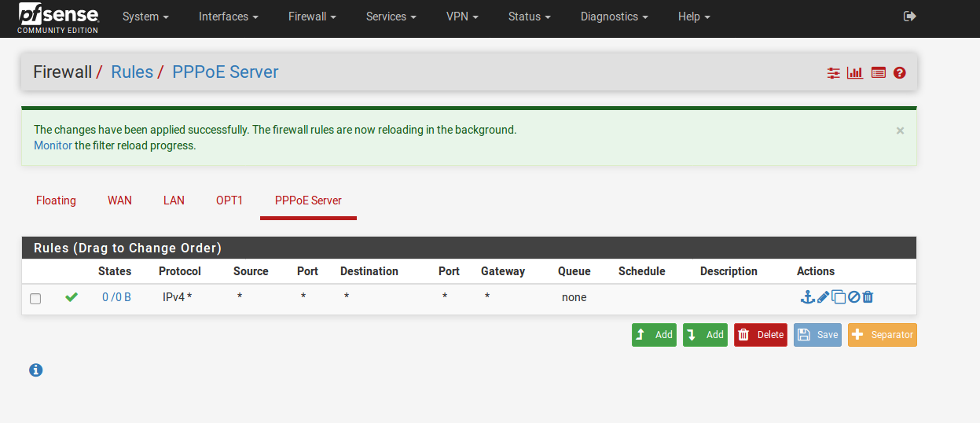980x423 pixels.
Task: Delete the rule using trash icon
Action: [x=868, y=297]
